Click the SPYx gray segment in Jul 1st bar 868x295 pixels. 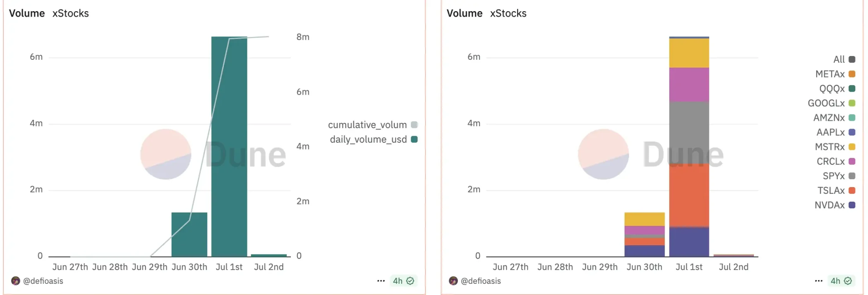pos(689,133)
